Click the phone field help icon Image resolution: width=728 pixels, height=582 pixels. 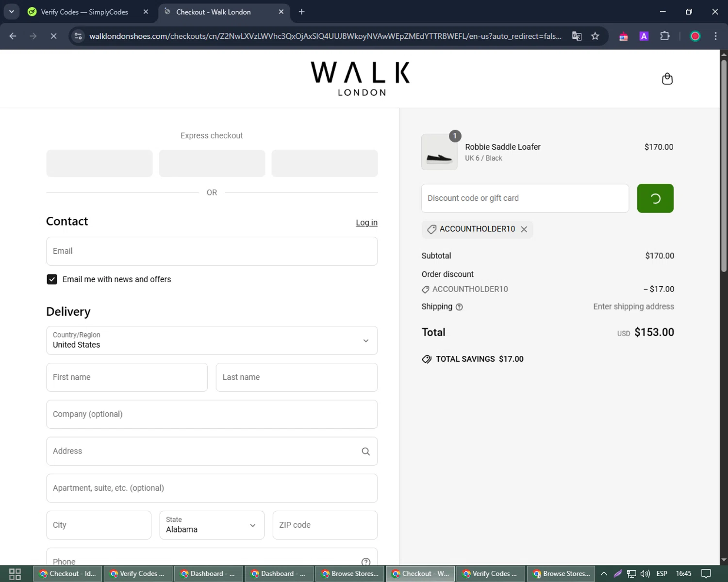(366, 562)
